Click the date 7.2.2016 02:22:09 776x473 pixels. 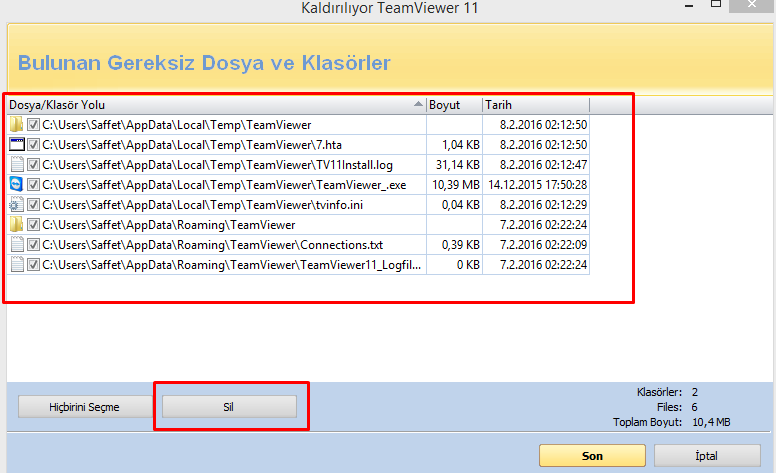[x=543, y=245]
